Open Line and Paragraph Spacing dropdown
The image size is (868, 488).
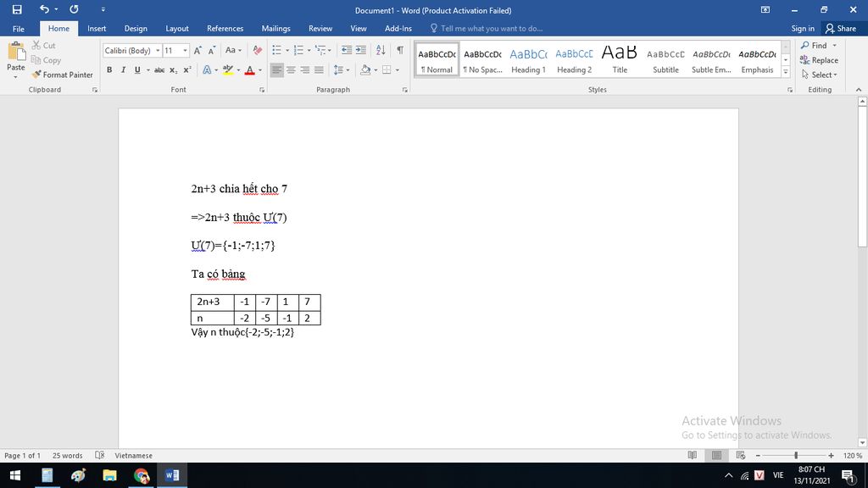pos(342,69)
